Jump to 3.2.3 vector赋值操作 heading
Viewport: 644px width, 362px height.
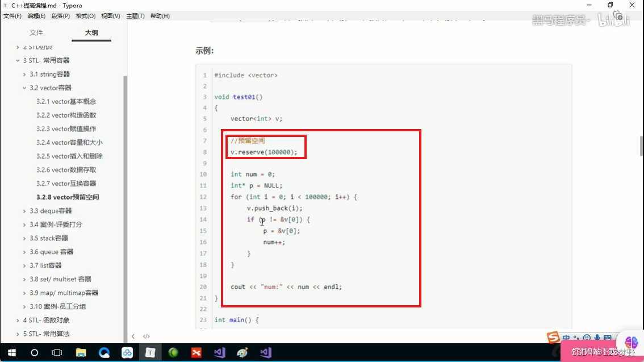point(66,128)
